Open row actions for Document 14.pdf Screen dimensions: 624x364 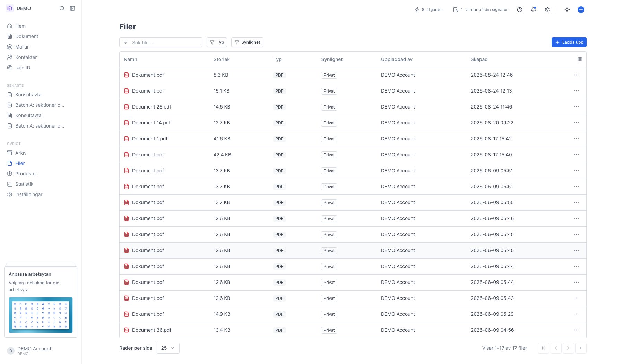pyautogui.click(x=577, y=123)
